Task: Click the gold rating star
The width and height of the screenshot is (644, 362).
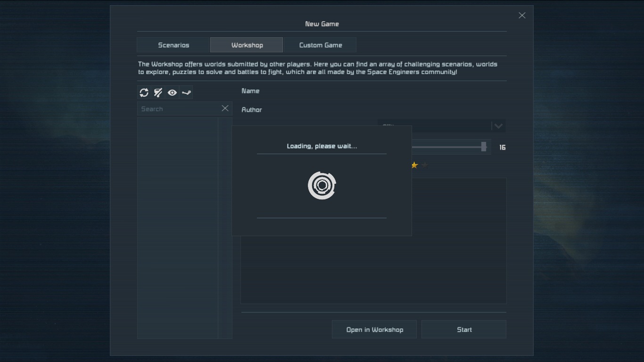Action: (414, 165)
